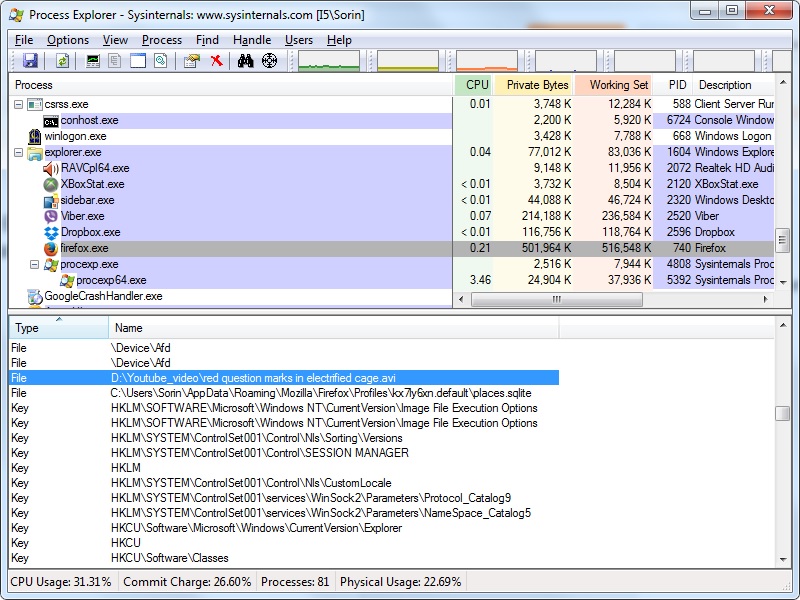This screenshot has width=800, height=600.
Task: Click the conhost.exe console icon
Action: [51, 121]
